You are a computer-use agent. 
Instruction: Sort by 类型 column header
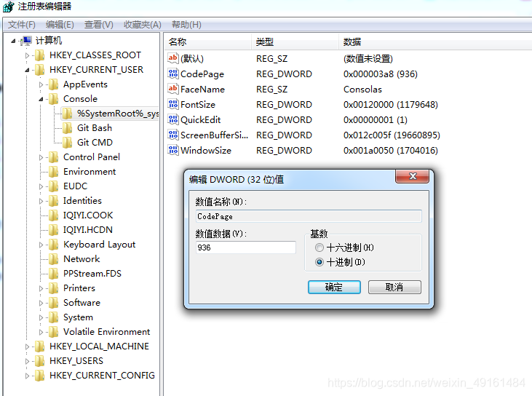pyautogui.click(x=295, y=41)
